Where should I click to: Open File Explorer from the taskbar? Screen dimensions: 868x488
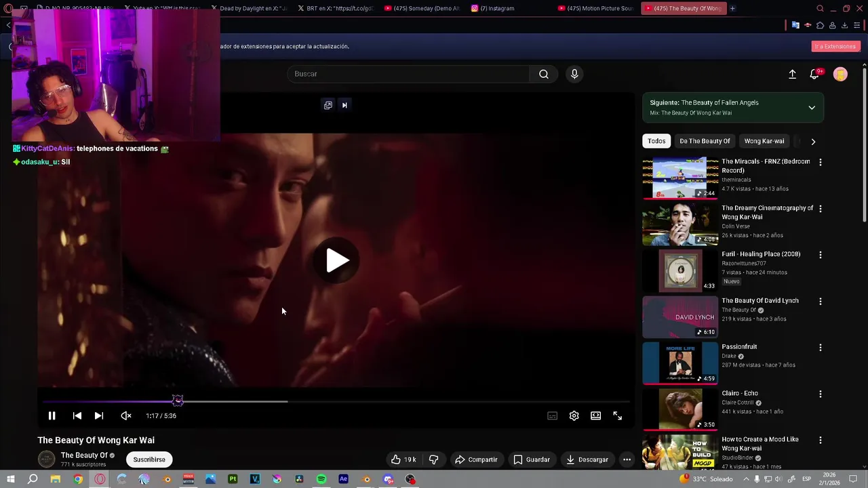(56, 479)
